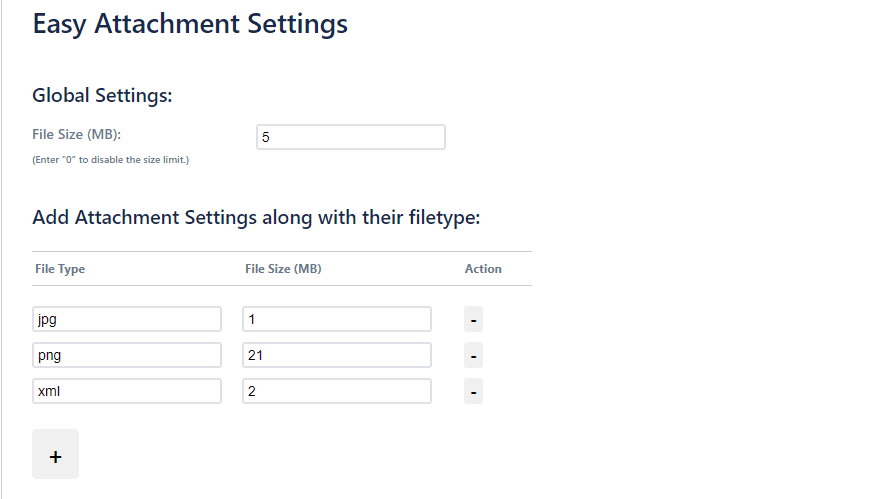Image resolution: width=889 pixels, height=499 pixels.
Task: Click the size field containing 21
Action: click(336, 355)
